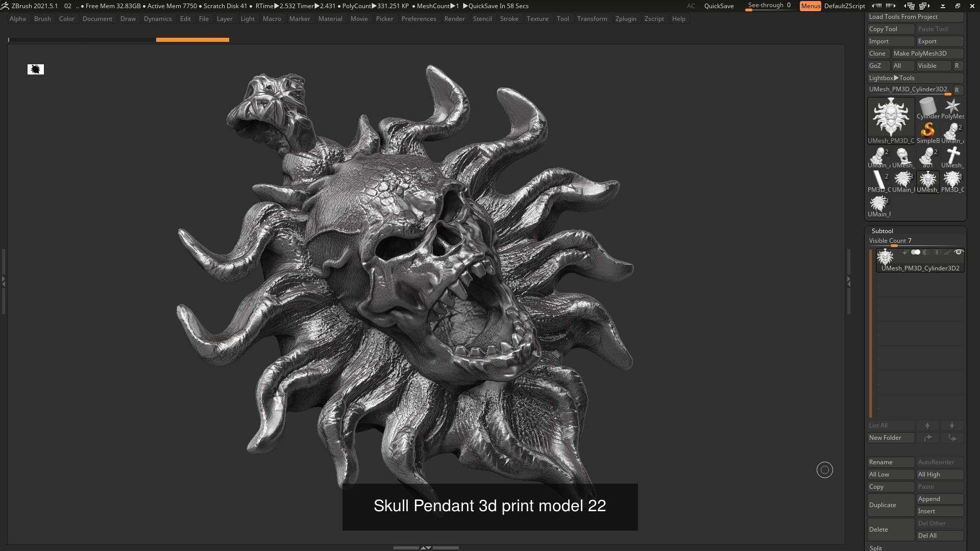Select the Cylinder tool thumbnail
The image size is (980, 551).
point(927,108)
